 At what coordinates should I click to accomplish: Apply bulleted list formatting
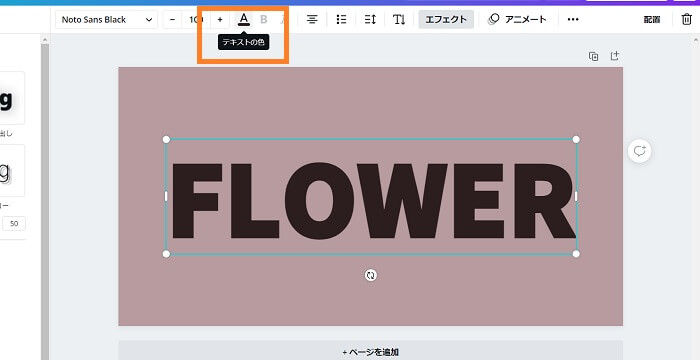[x=341, y=19]
